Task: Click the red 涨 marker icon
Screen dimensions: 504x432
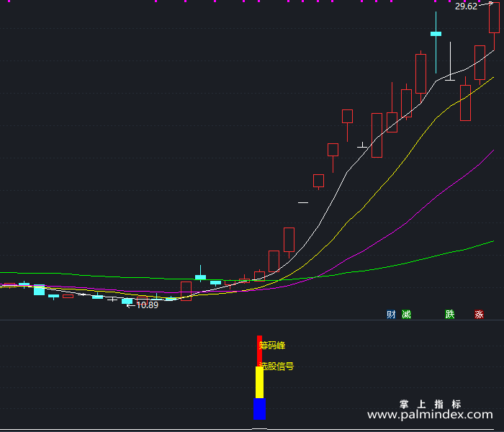Action: tap(479, 315)
